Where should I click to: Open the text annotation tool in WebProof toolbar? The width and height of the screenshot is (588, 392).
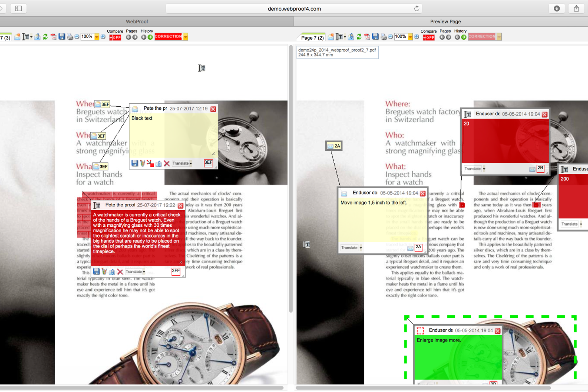(25, 37)
